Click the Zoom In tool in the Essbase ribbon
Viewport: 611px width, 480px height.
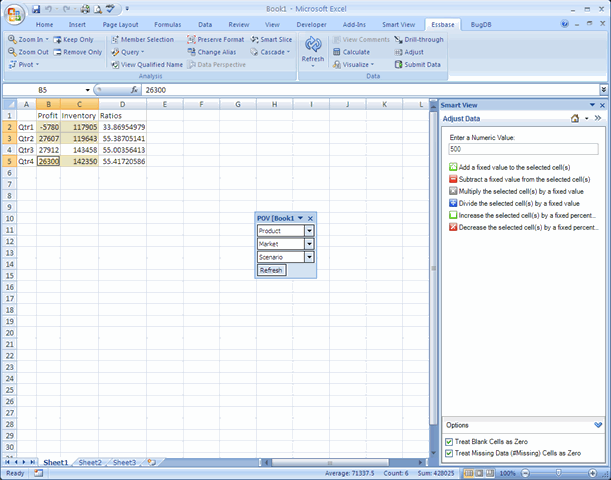28,39
